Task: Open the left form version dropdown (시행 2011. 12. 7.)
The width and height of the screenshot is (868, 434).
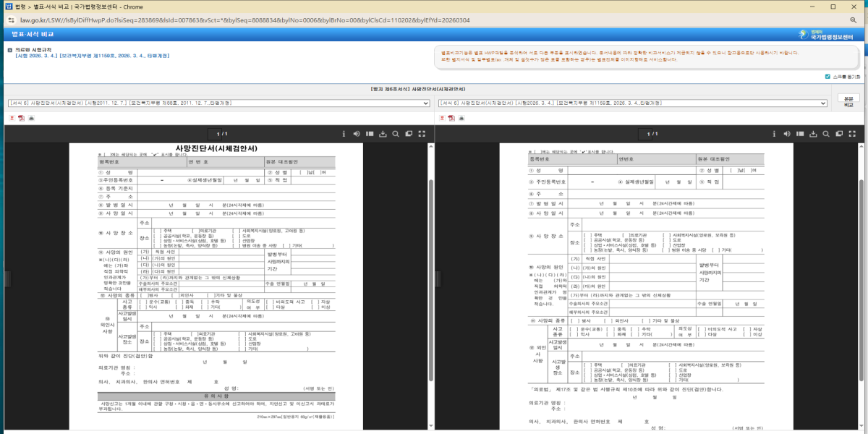Action: pos(218,103)
